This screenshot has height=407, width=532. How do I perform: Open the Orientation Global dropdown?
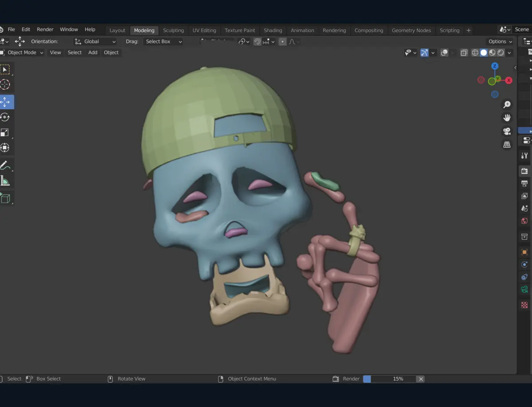pyautogui.click(x=95, y=42)
